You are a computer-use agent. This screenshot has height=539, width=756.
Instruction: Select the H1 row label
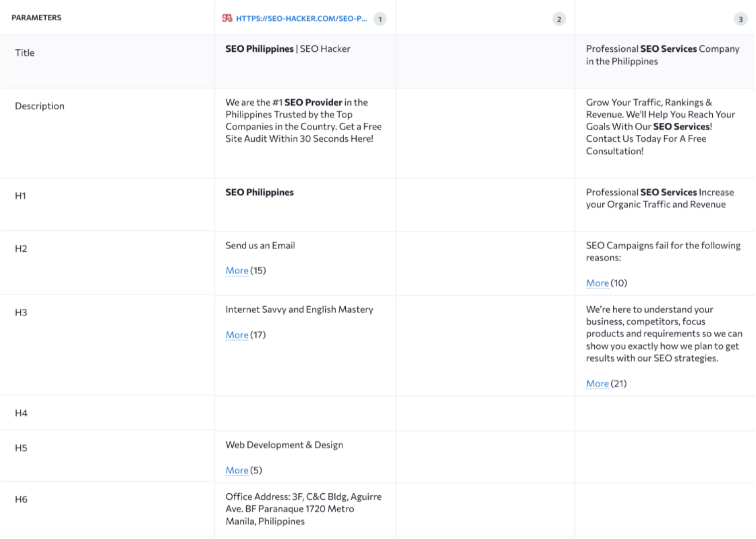point(20,196)
